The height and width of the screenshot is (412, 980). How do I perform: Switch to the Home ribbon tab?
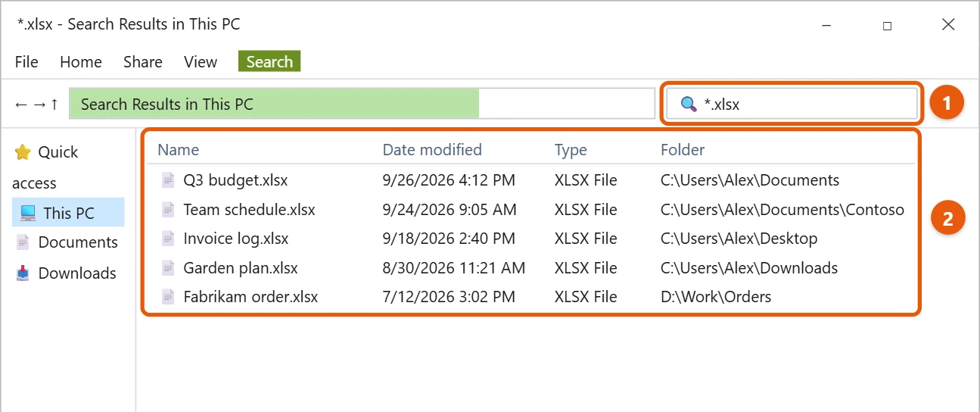pos(81,62)
